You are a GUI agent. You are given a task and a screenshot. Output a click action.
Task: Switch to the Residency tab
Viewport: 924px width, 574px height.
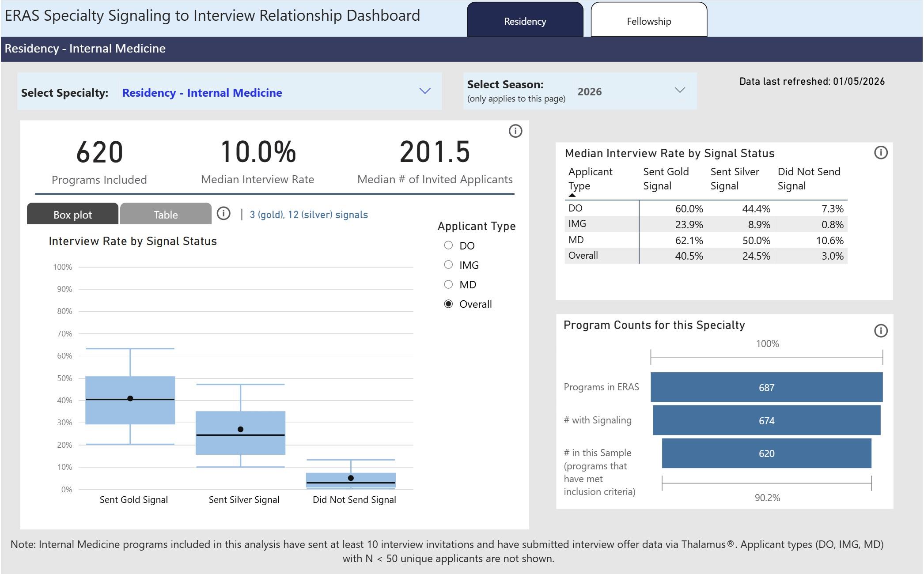tap(525, 21)
